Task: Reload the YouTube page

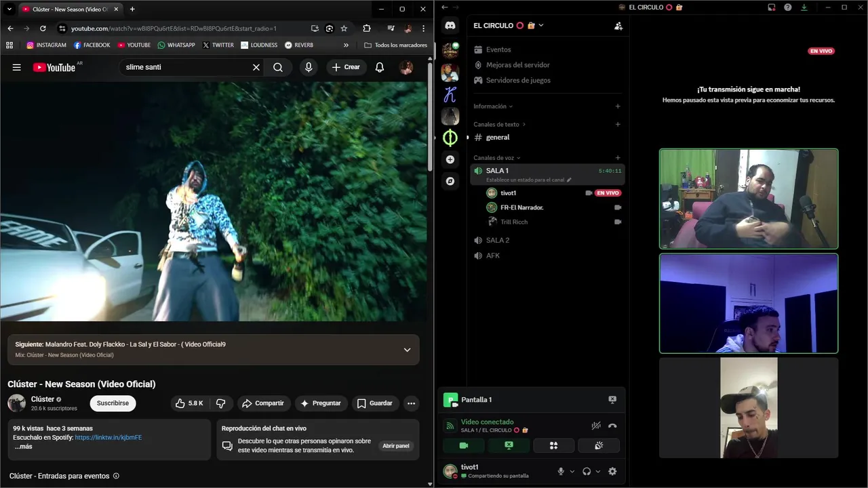Action: click(x=43, y=28)
